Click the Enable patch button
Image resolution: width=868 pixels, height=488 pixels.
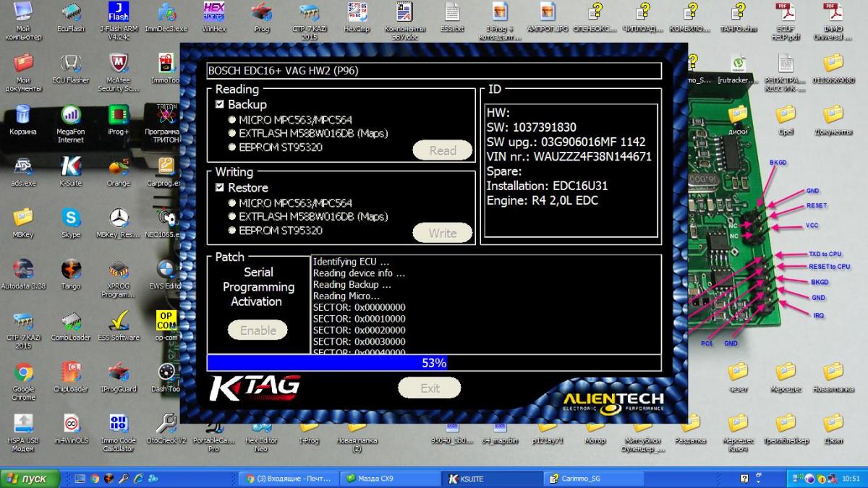(258, 330)
